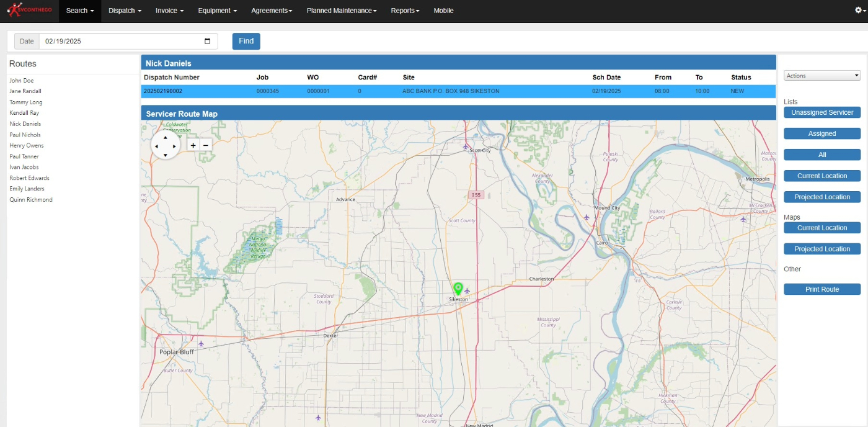868x427 pixels.
Task: Click the Poplar Bluff map label
Action: 177,352
